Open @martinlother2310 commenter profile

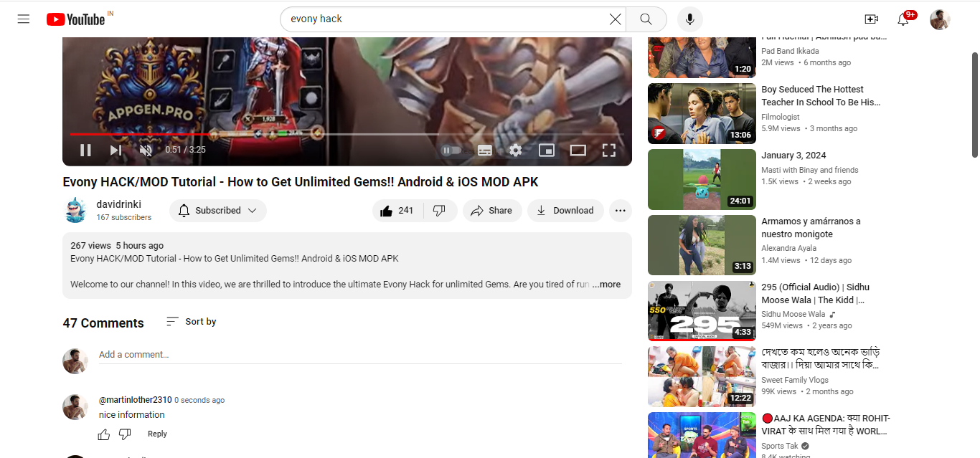[x=136, y=400]
